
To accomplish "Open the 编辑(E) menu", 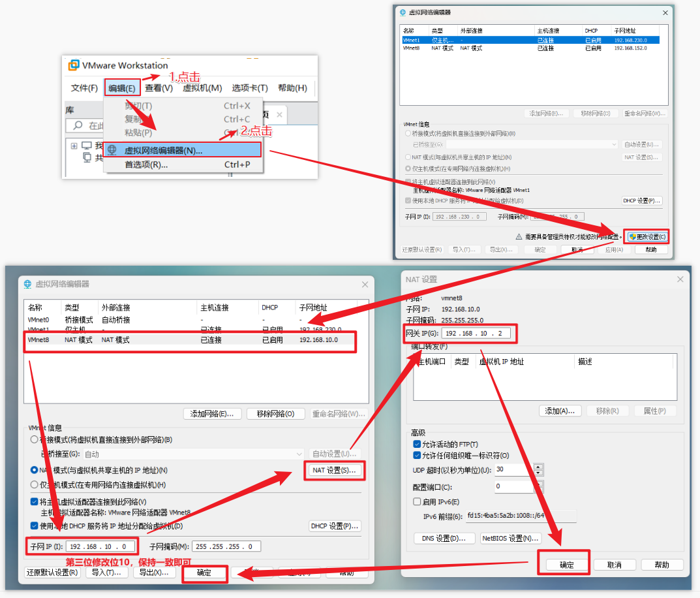I will coord(122,88).
